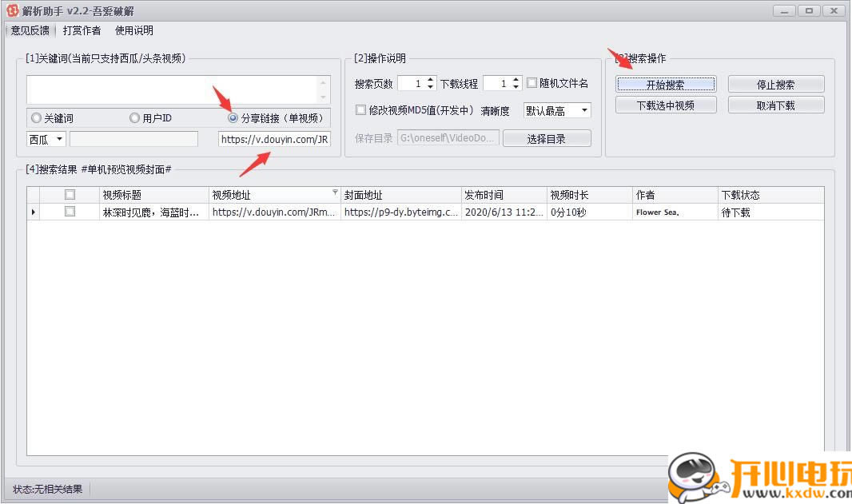Click the sort arrow on 视频地址 column header
Screen dimensions: 852x504
(x=335, y=192)
